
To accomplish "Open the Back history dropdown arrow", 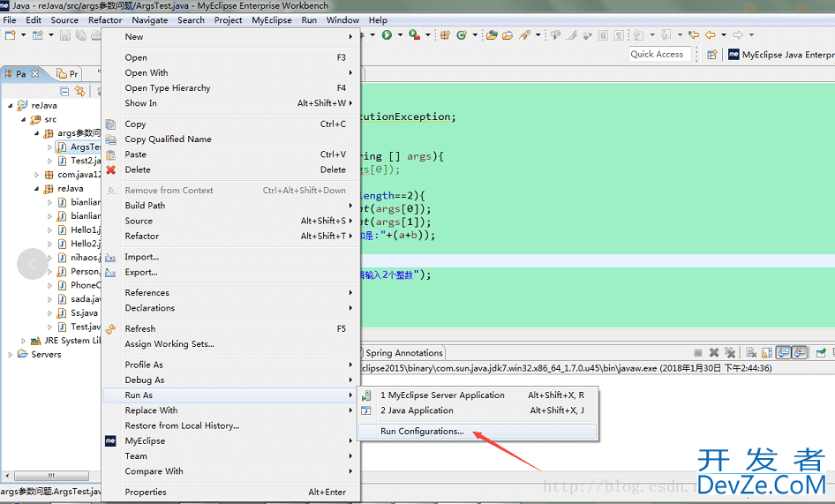I will 724,35.
